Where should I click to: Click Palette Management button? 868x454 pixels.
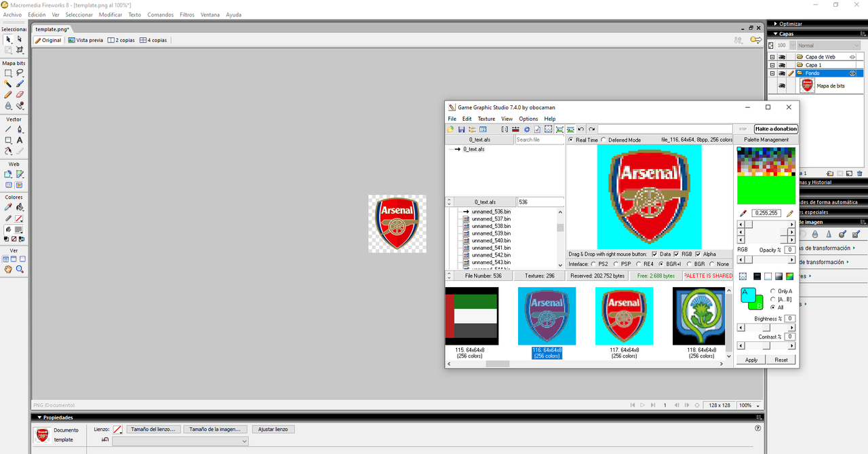point(766,140)
